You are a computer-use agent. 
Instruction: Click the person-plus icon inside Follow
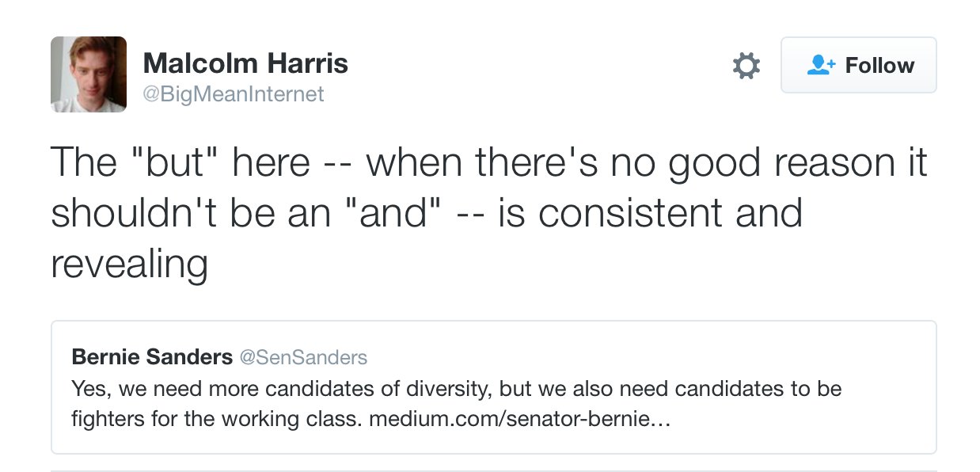coord(822,65)
